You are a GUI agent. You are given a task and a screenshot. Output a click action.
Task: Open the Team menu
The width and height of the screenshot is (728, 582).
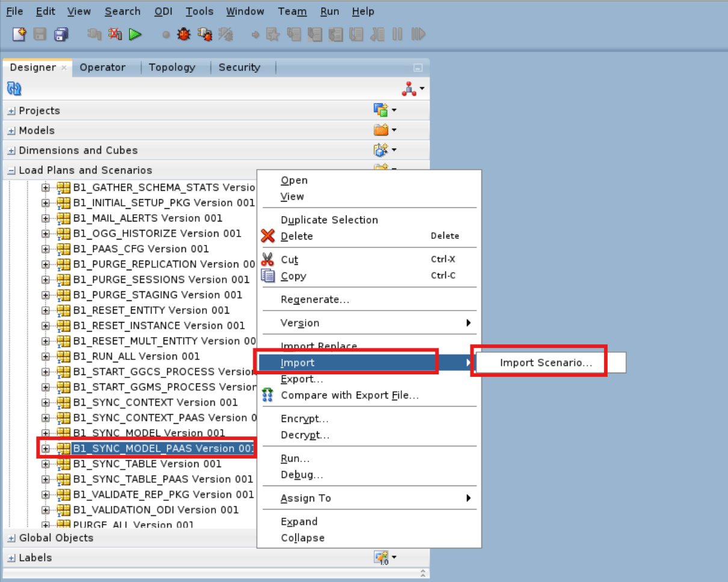click(292, 11)
